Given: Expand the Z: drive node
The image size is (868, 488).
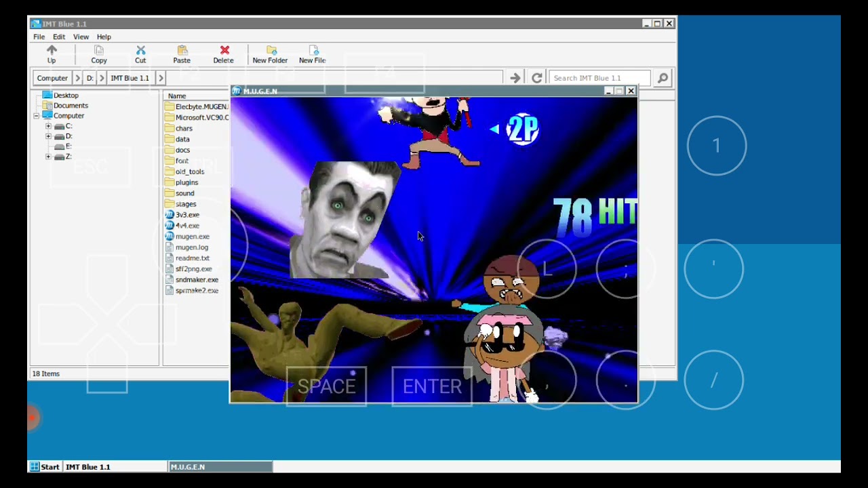Looking at the screenshot, I should [48, 157].
